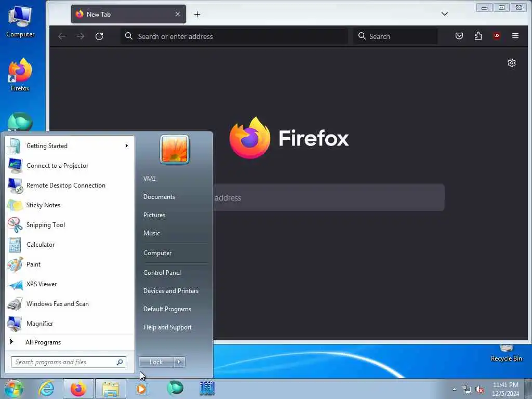Click the Windows Fax and Scan icon
The image size is (532, 399).
15,304
